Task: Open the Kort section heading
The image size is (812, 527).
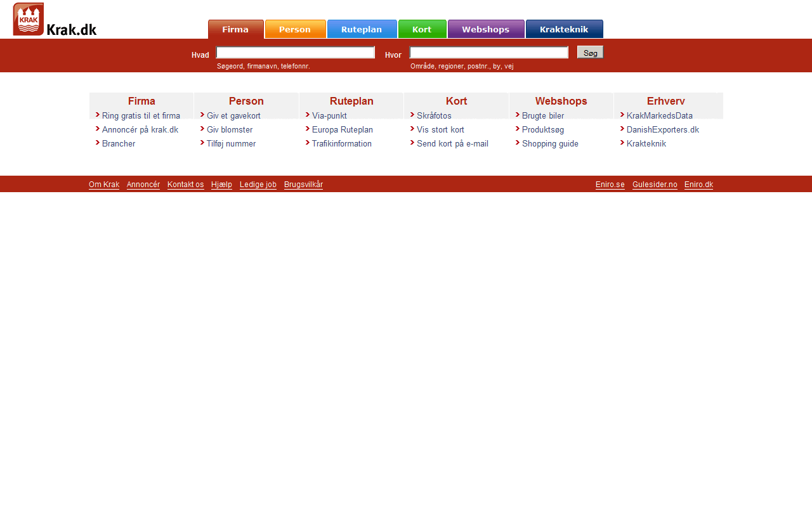Action: [x=456, y=101]
